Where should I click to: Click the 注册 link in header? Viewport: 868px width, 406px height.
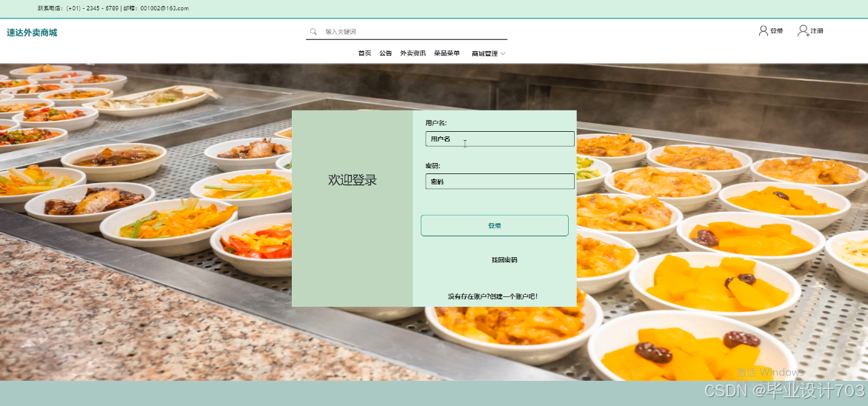click(816, 31)
